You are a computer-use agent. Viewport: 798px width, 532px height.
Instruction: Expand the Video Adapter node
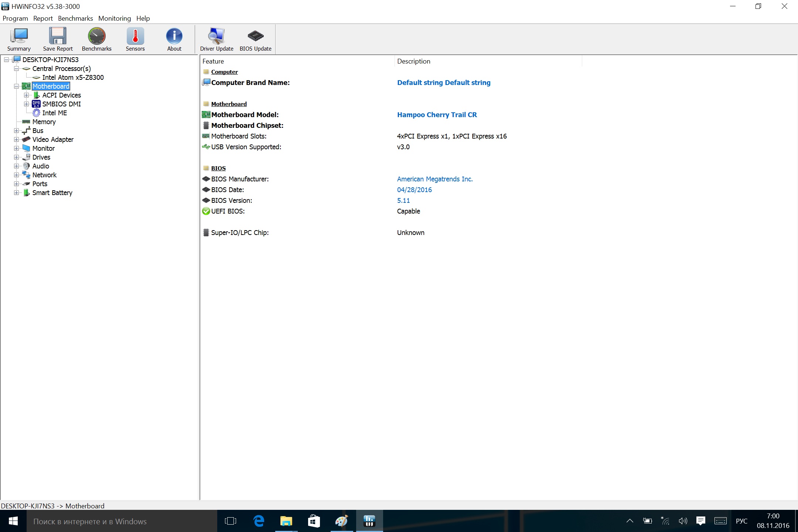[x=16, y=139]
